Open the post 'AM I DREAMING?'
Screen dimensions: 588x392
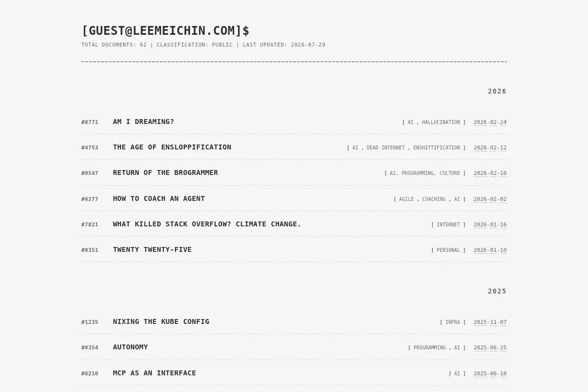tap(144, 122)
